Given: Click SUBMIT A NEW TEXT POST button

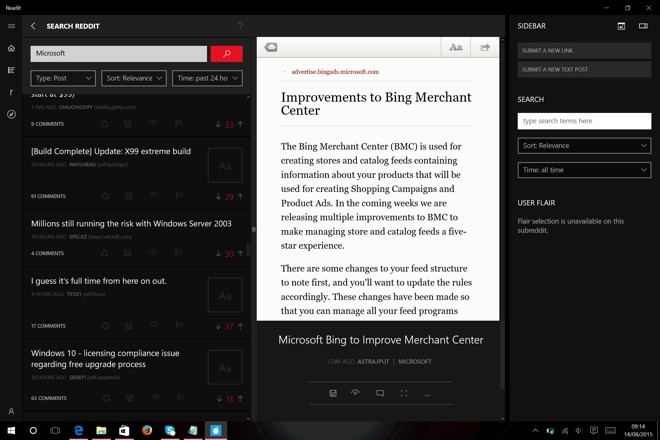Looking at the screenshot, I should [584, 69].
